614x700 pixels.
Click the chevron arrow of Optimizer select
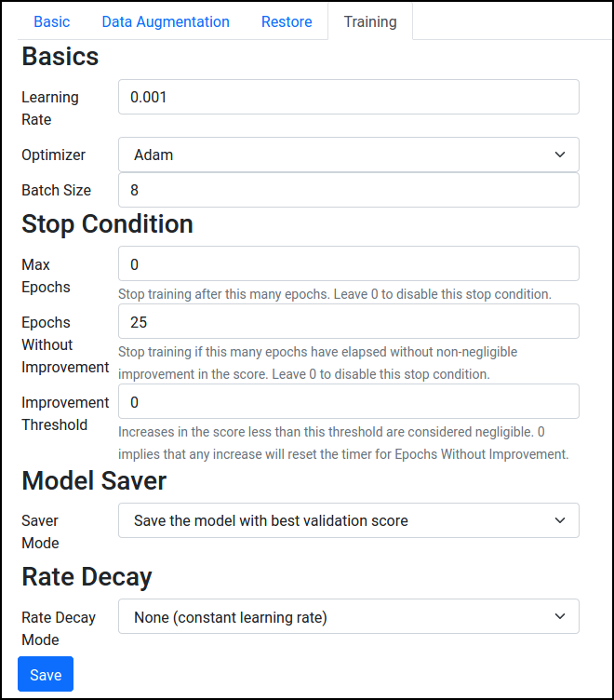pos(559,155)
